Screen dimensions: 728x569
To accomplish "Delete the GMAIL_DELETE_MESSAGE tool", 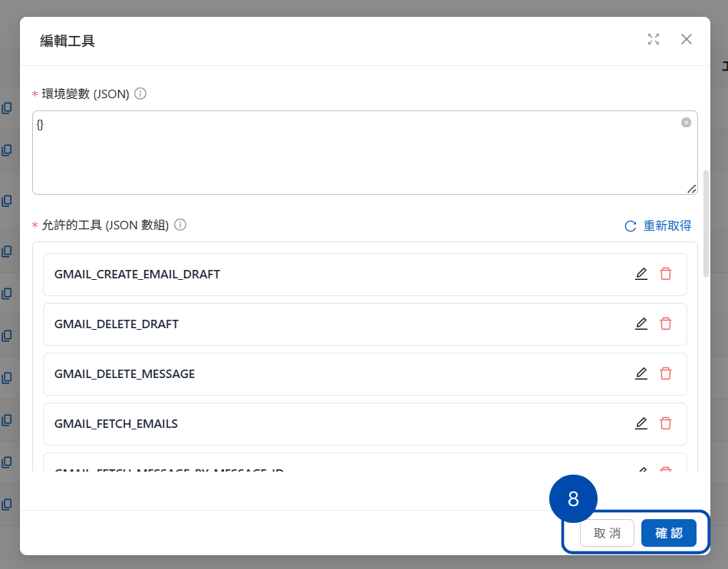I will [666, 373].
